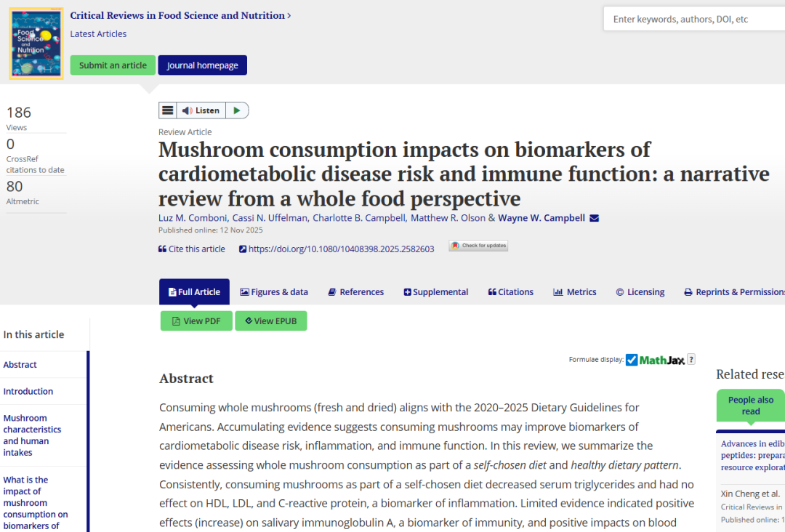The width and height of the screenshot is (785, 532).
Task: Show the Metrics tab
Action: click(x=575, y=292)
